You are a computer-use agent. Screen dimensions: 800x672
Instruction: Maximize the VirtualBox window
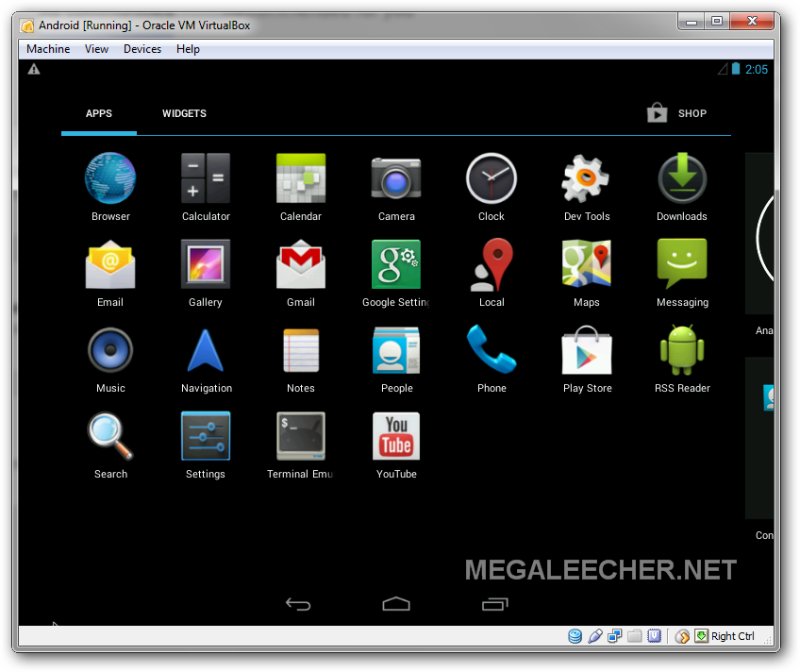[717, 22]
